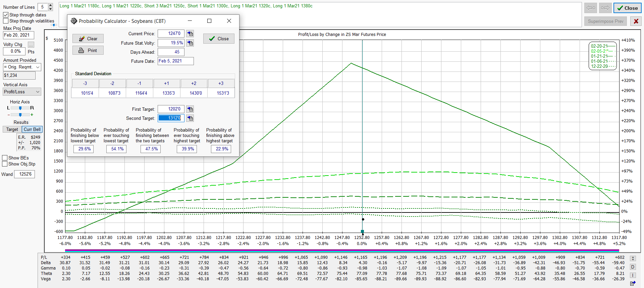Screen dimensions: 644x288
Task: Click the red X delete button
Action: pyautogui.click(x=636, y=21)
